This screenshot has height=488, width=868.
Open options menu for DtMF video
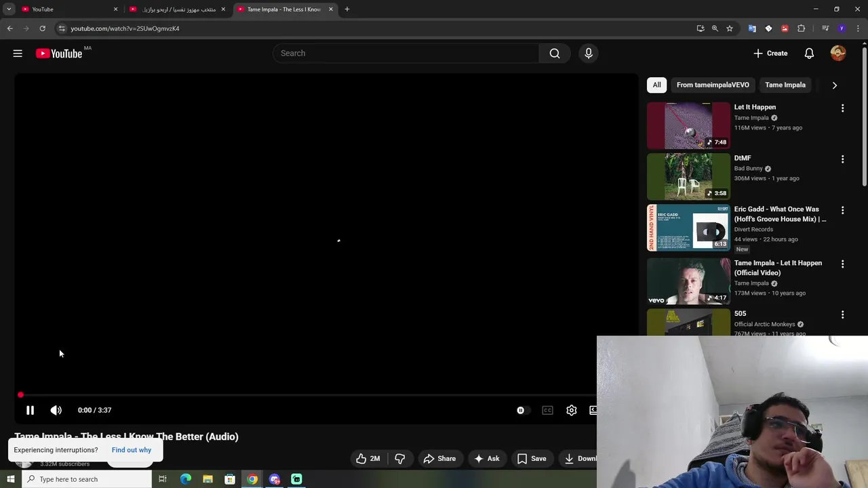coord(842,159)
